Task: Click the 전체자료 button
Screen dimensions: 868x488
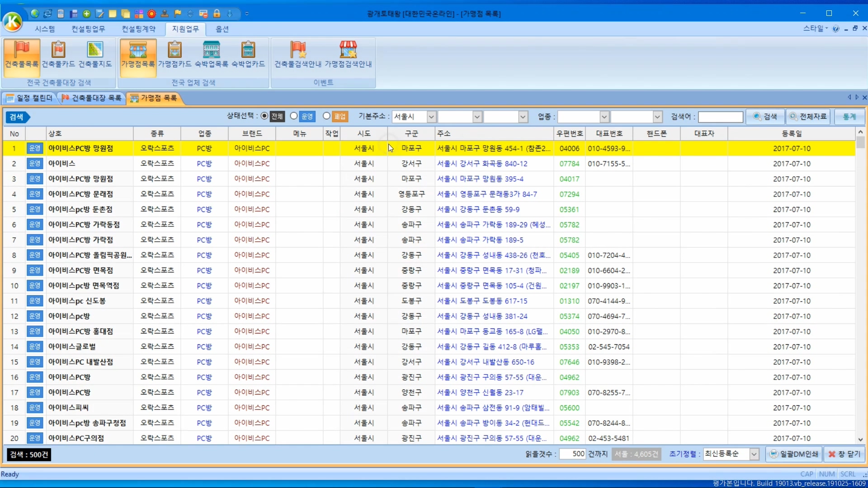Action: click(x=808, y=117)
